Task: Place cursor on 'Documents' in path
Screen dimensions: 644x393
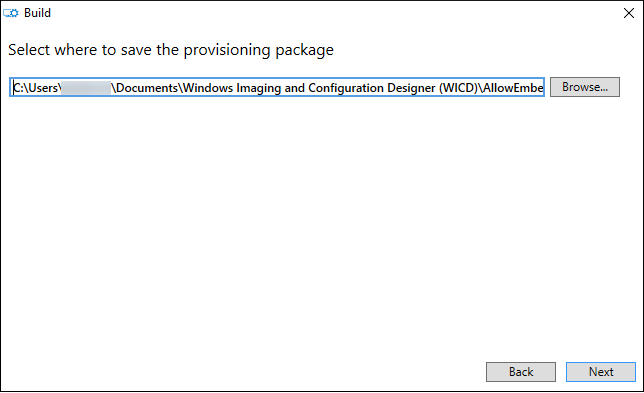Action: pos(147,88)
